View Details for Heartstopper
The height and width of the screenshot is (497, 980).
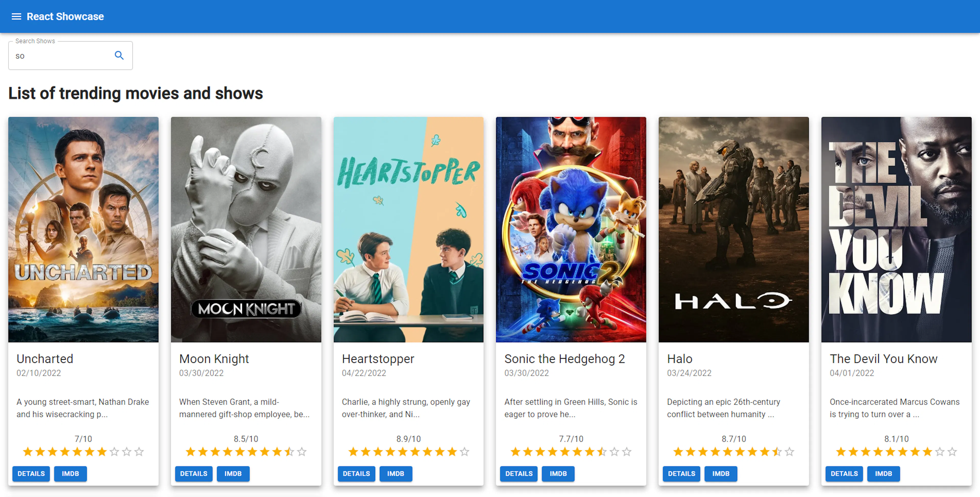pos(356,474)
